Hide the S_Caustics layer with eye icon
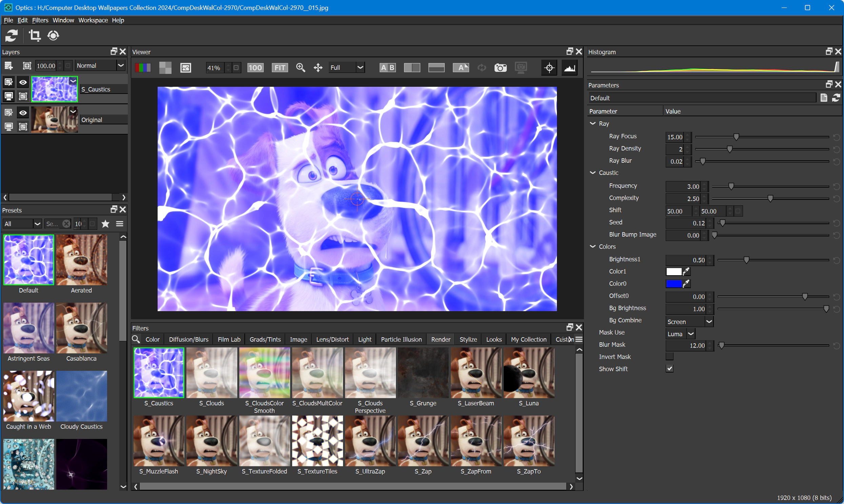 click(x=23, y=82)
